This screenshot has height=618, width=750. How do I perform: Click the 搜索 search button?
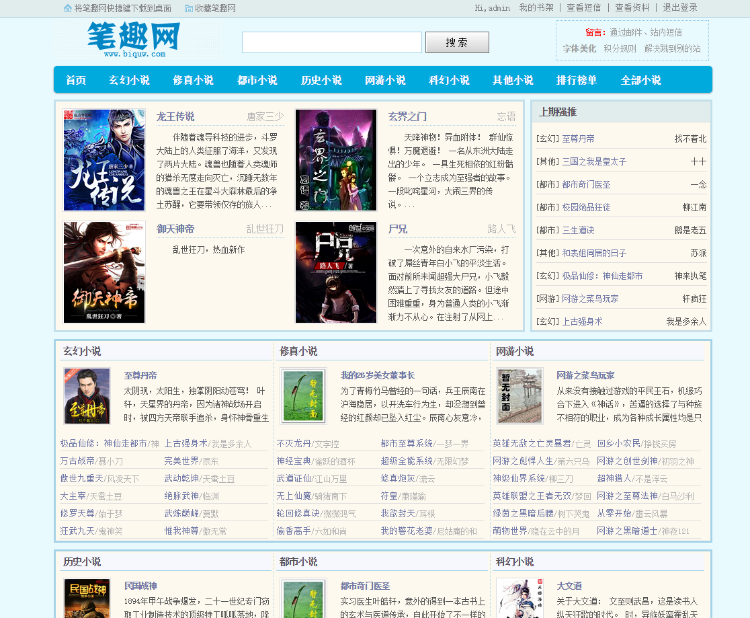point(457,42)
